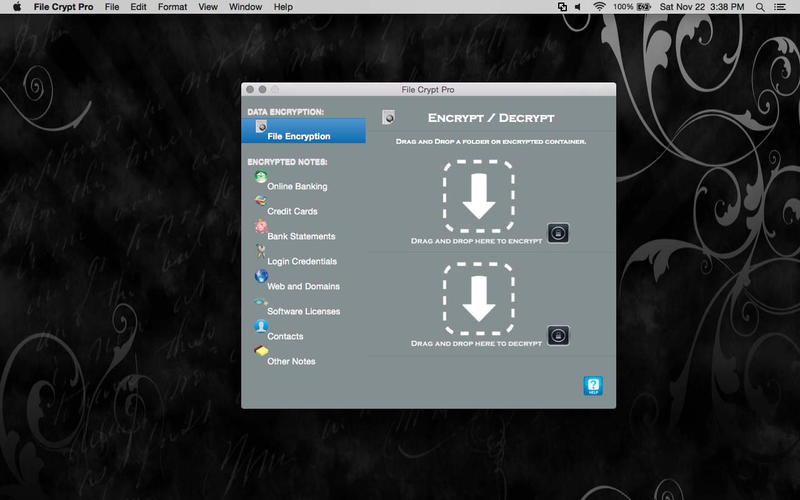Click the 'Drag and drop here to decrypt' label

click(477, 343)
